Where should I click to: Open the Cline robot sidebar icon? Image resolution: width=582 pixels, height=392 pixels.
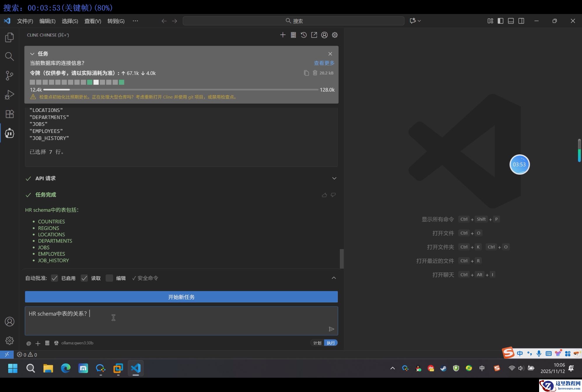pos(9,133)
